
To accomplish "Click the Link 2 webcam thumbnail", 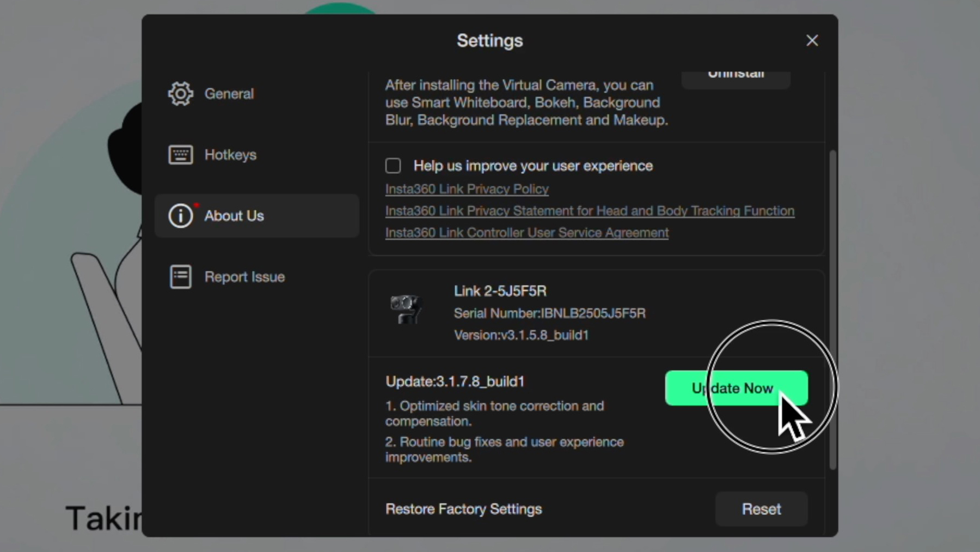I will click(406, 309).
